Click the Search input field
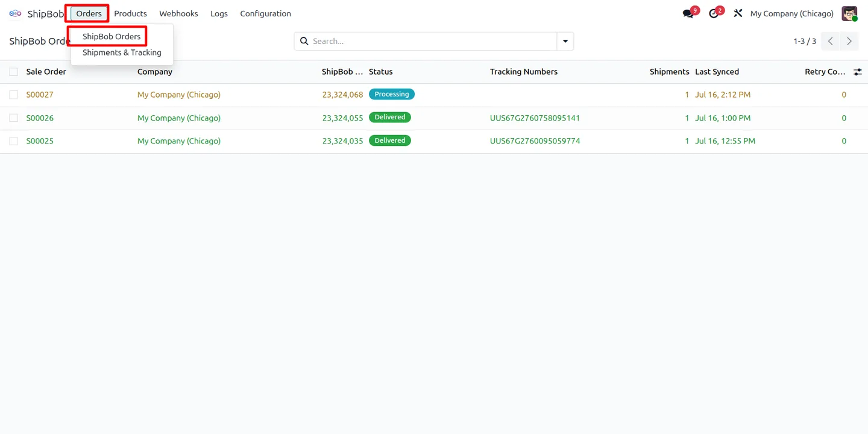Screen dimensions: 868x434 point(433,41)
